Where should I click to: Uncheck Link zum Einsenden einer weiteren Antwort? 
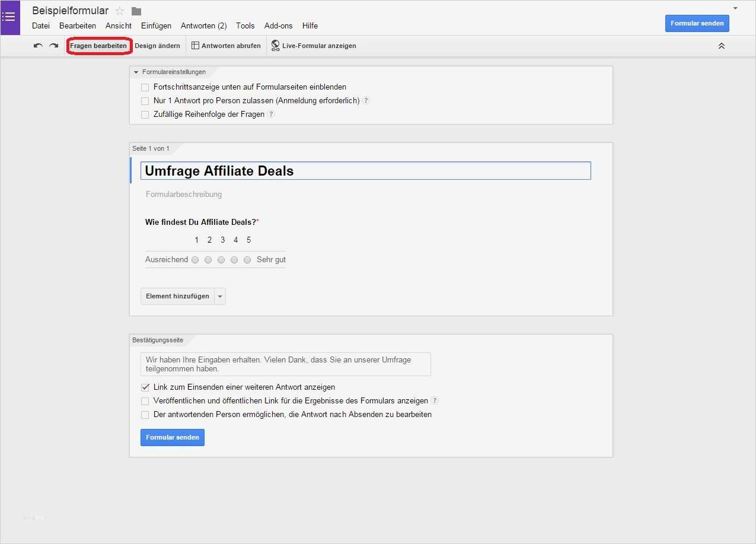point(145,387)
